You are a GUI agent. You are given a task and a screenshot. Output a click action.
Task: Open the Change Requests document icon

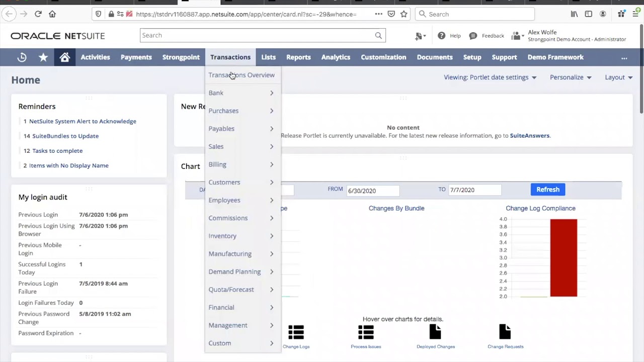(x=505, y=332)
